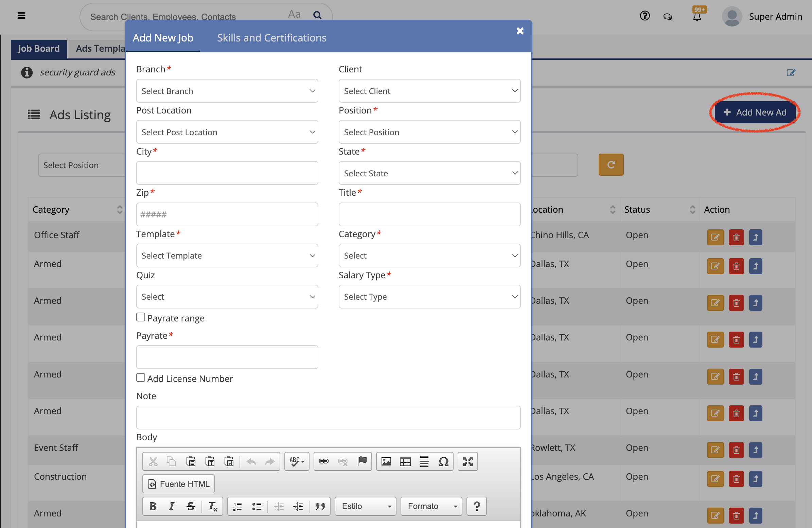The image size is (812, 528).
Task: Switch to Skills and Certifications tab
Action: click(x=271, y=37)
